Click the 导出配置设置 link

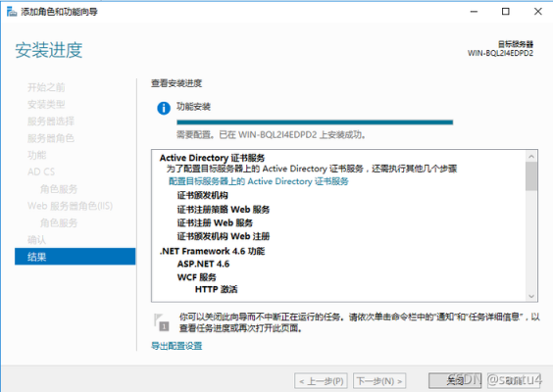tap(176, 346)
